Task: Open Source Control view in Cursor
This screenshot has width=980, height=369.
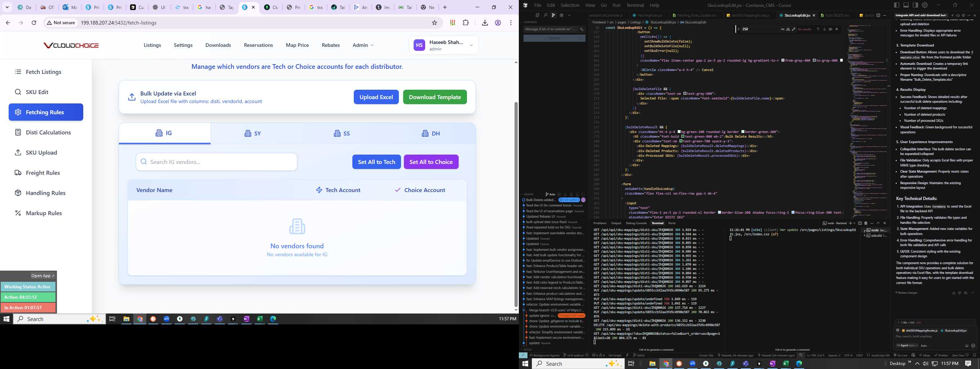Action: click(x=553, y=15)
